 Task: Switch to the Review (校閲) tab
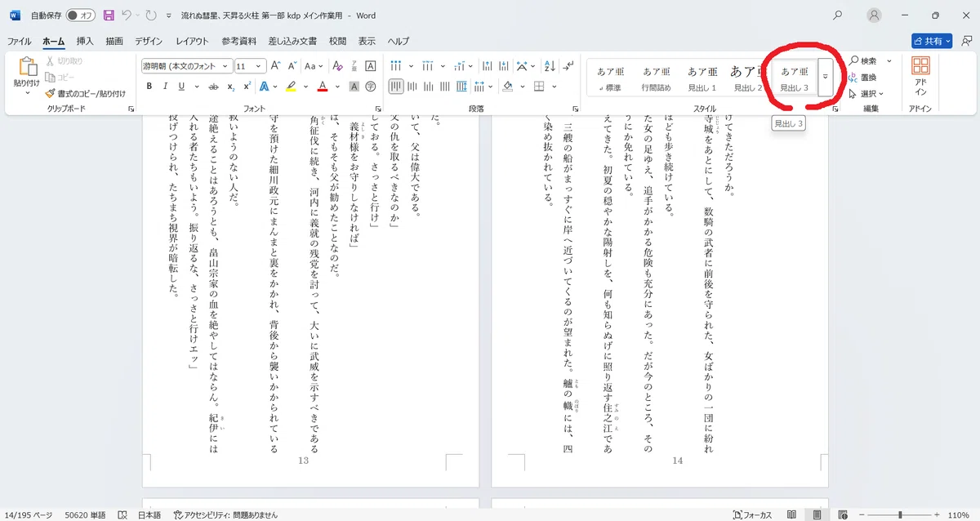[x=337, y=41]
